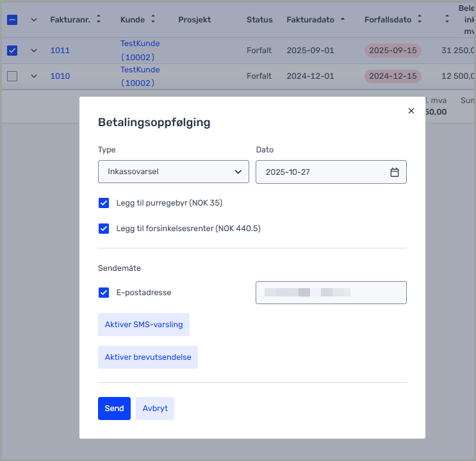Open the calendar picker in Dato field
Viewport: 476px width, 461px height.
(395, 172)
